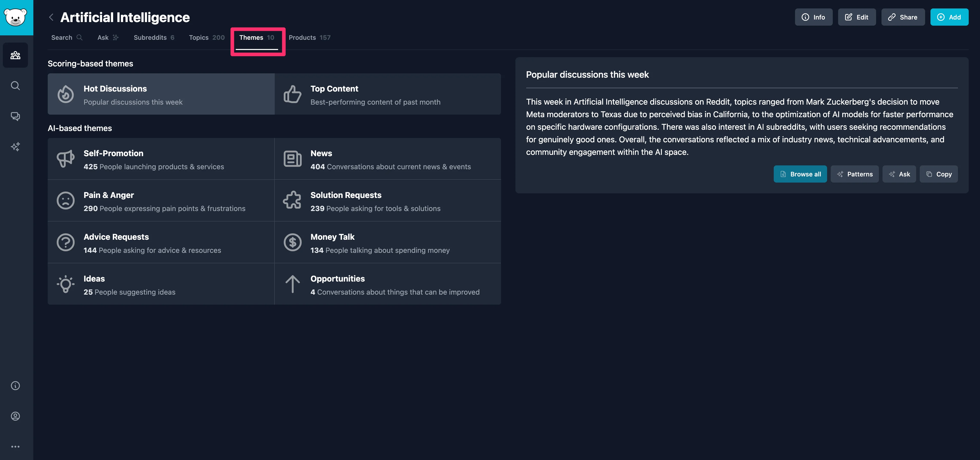Switch to the Products tab
The image size is (980, 460).
pos(309,38)
